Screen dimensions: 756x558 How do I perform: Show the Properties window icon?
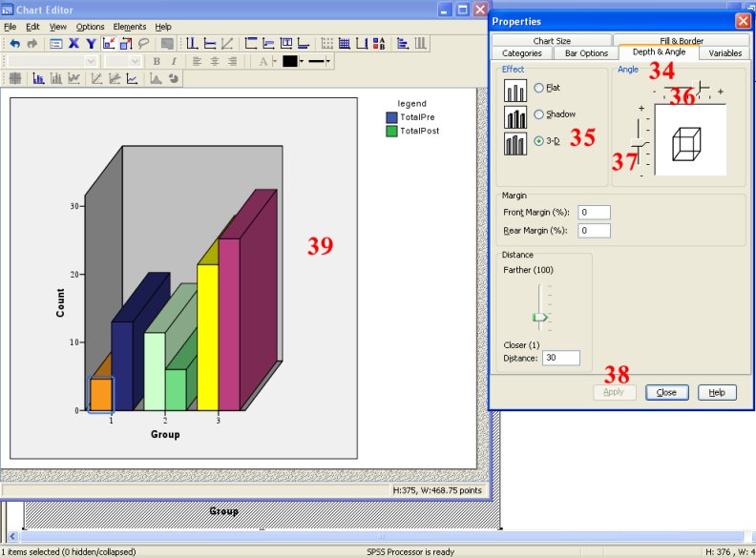point(56,44)
